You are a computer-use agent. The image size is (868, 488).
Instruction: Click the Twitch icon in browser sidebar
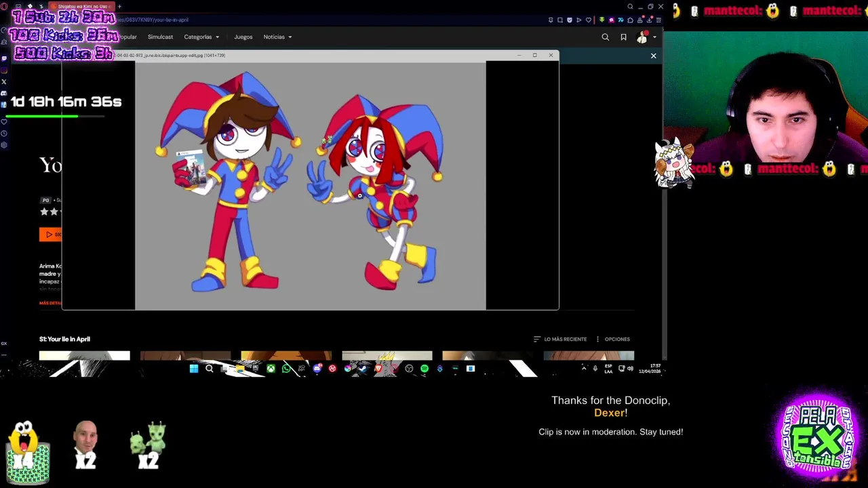pos(4,58)
